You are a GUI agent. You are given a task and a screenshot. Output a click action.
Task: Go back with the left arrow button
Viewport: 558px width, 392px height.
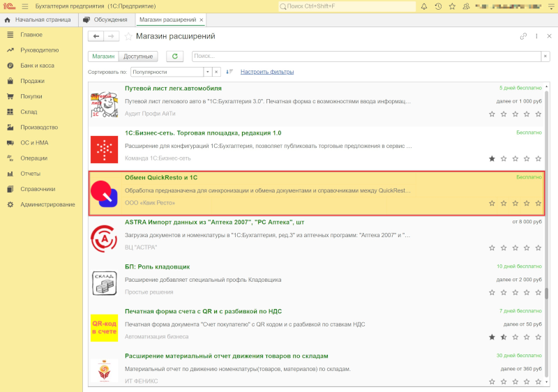(96, 36)
